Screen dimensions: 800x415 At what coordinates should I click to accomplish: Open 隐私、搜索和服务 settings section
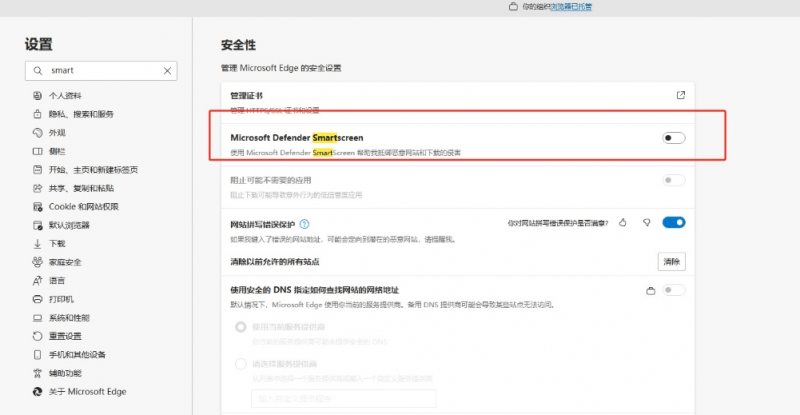tap(81, 114)
